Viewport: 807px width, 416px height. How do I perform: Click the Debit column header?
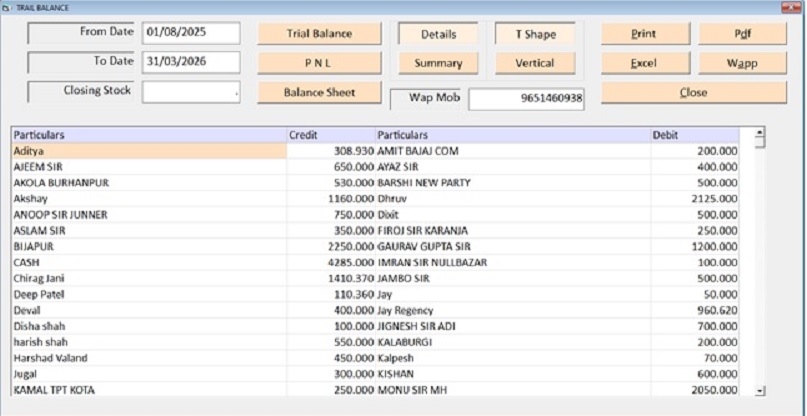click(x=695, y=135)
